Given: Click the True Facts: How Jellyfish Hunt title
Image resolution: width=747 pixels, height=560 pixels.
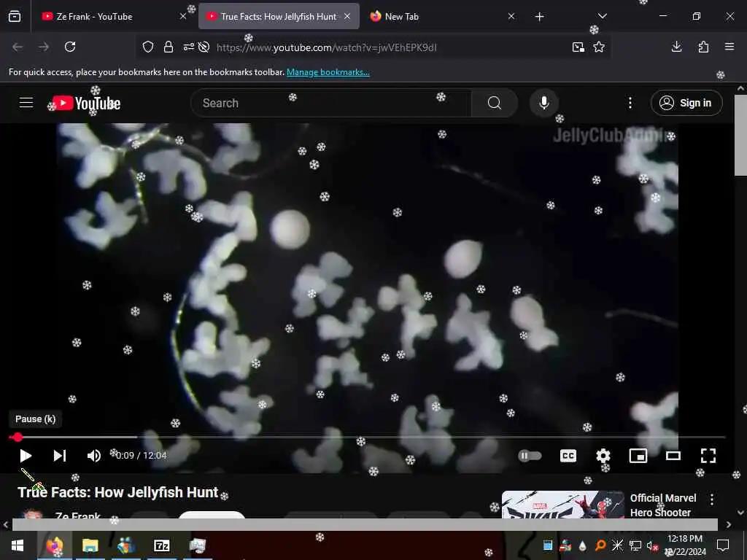Looking at the screenshot, I should [117, 492].
